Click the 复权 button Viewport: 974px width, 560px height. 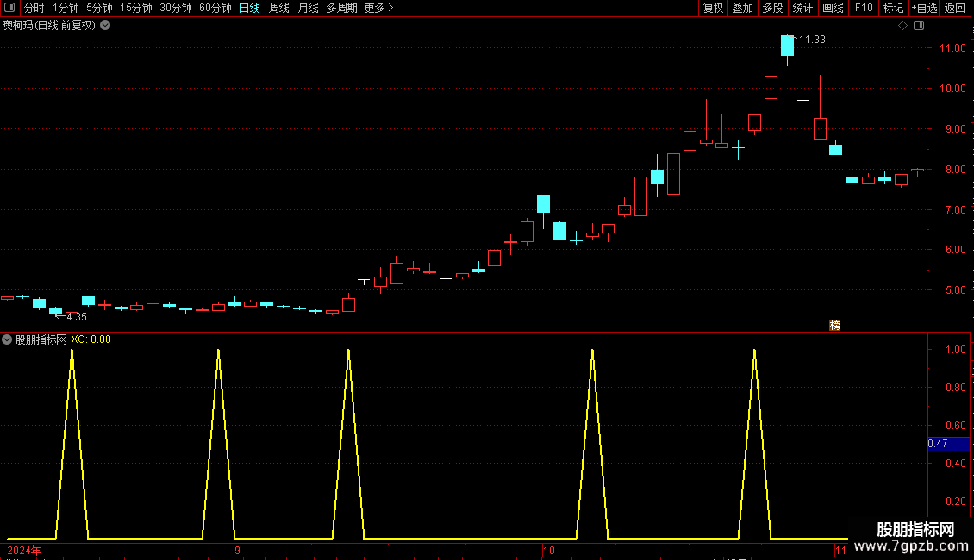(713, 8)
